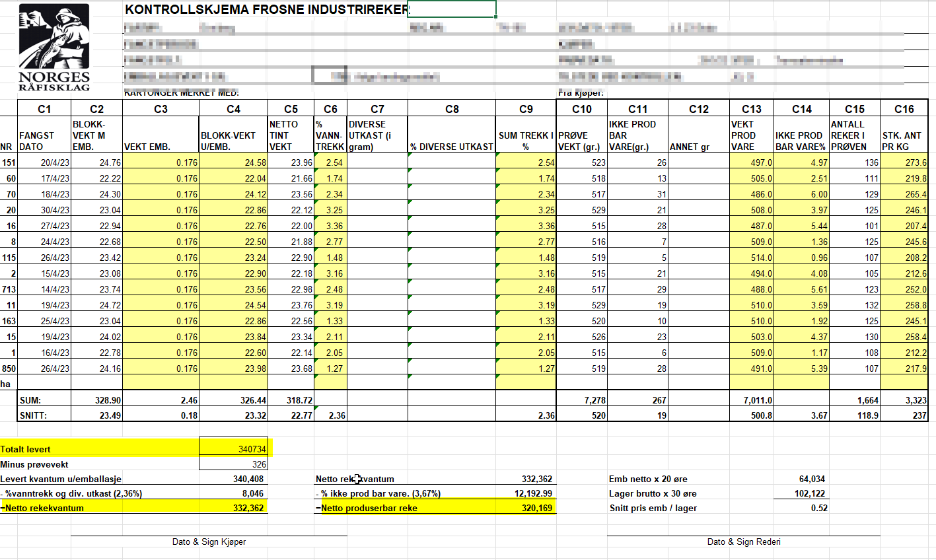Click the SNITT row average 500.8 cell

[751, 415]
